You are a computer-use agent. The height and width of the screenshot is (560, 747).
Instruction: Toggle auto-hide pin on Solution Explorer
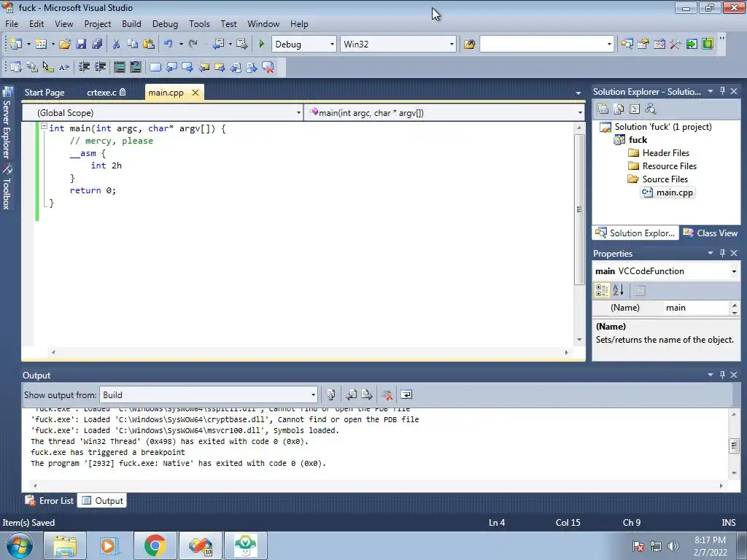pos(722,91)
